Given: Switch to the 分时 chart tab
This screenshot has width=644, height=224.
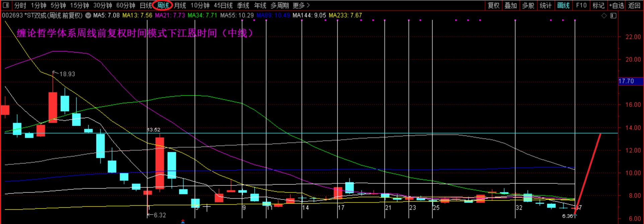Looking at the screenshot, I should pos(20,5).
